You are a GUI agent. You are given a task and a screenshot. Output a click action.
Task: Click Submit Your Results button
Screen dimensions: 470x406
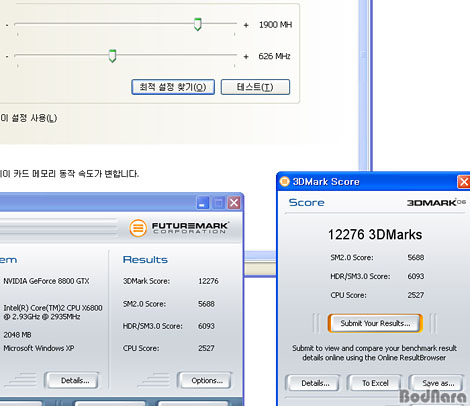(x=375, y=323)
